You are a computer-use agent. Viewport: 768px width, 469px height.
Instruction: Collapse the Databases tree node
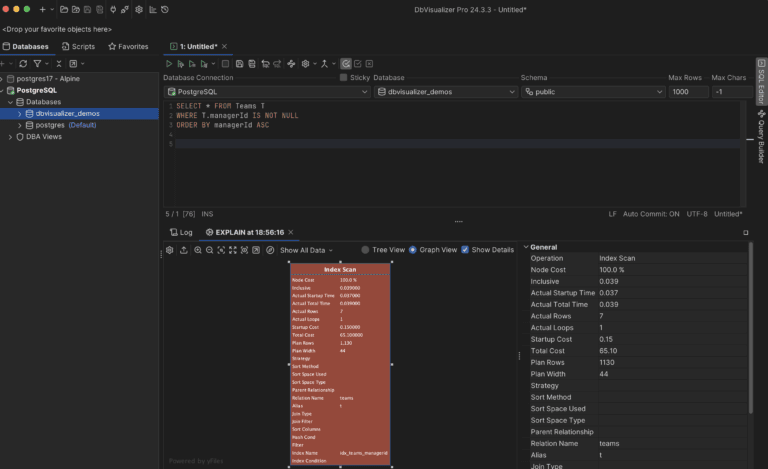(10, 102)
